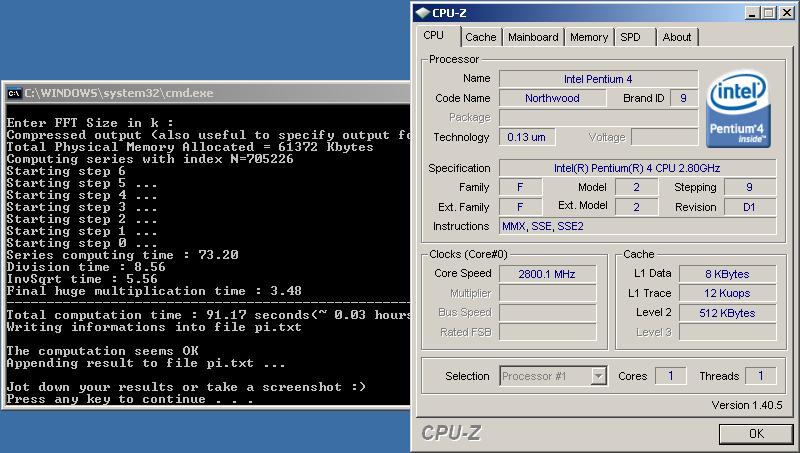This screenshot has height=453, width=800.
Task: Switch to the CPU tab
Action: pyautogui.click(x=434, y=36)
